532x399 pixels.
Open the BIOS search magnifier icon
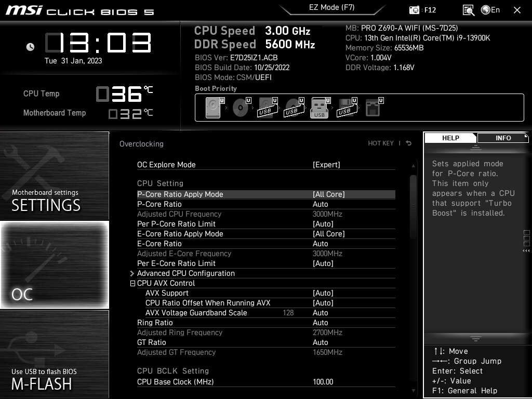[468, 10]
